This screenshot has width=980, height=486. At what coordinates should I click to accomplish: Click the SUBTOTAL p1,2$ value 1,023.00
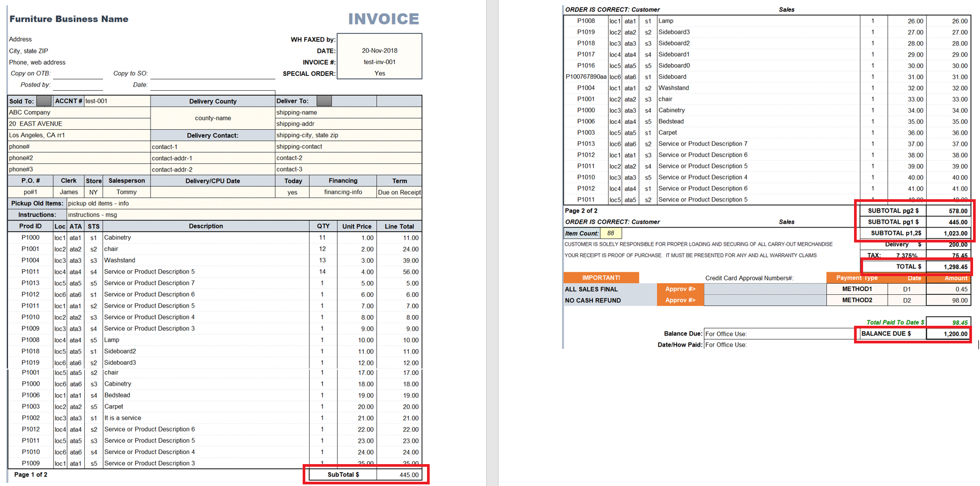955,233
